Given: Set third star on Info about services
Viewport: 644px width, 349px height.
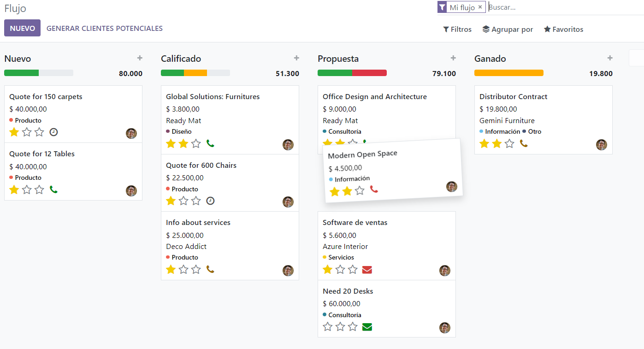Looking at the screenshot, I should (196, 269).
